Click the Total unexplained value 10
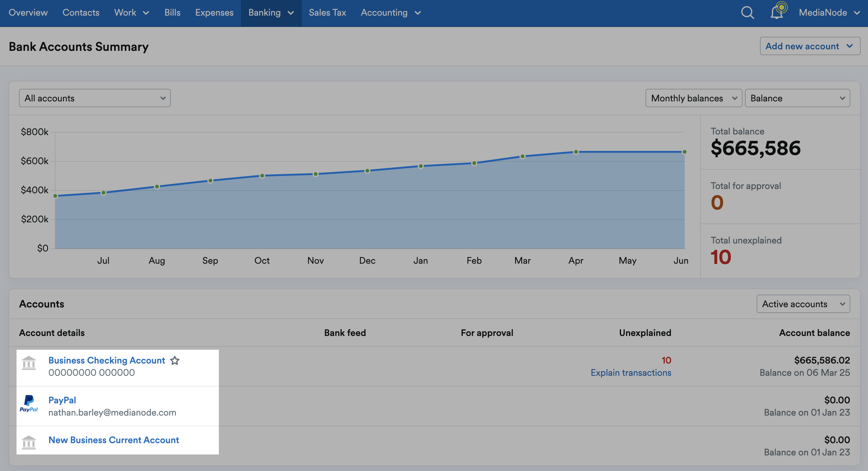The height and width of the screenshot is (471, 868). pos(721,257)
